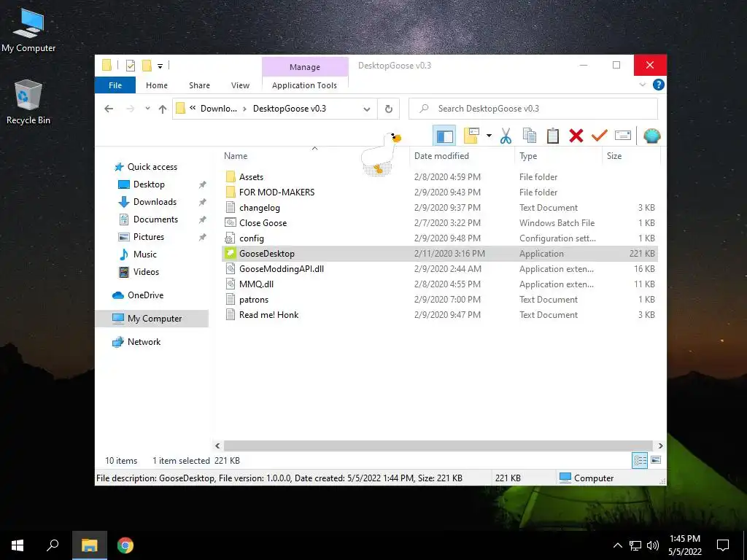Click the Rename toolbar icon

pos(623,136)
